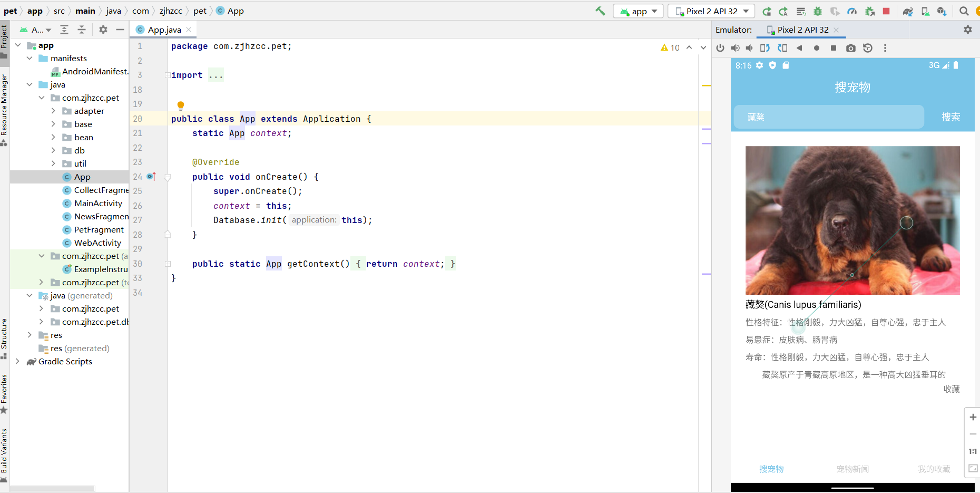The image size is (980, 493).
Task: Click the emulator Volume Up icon
Action: coord(735,48)
